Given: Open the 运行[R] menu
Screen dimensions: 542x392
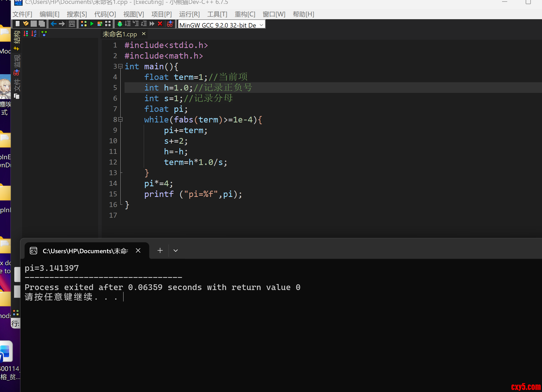Looking at the screenshot, I should click(189, 14).
